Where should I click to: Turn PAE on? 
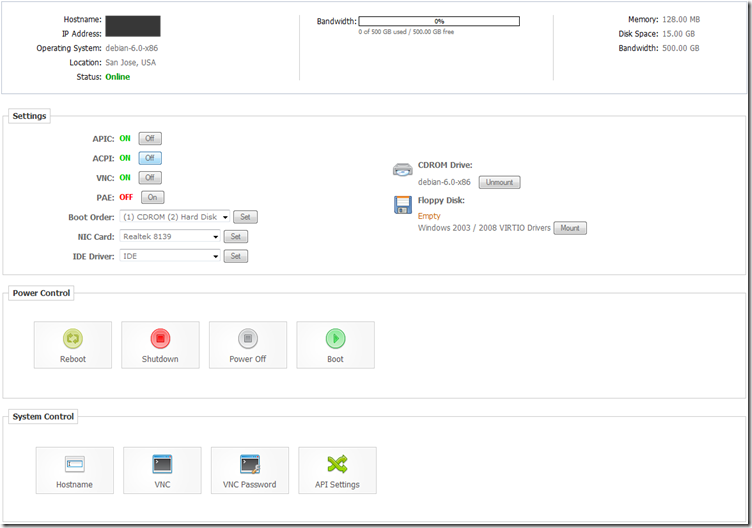[153, 198]
